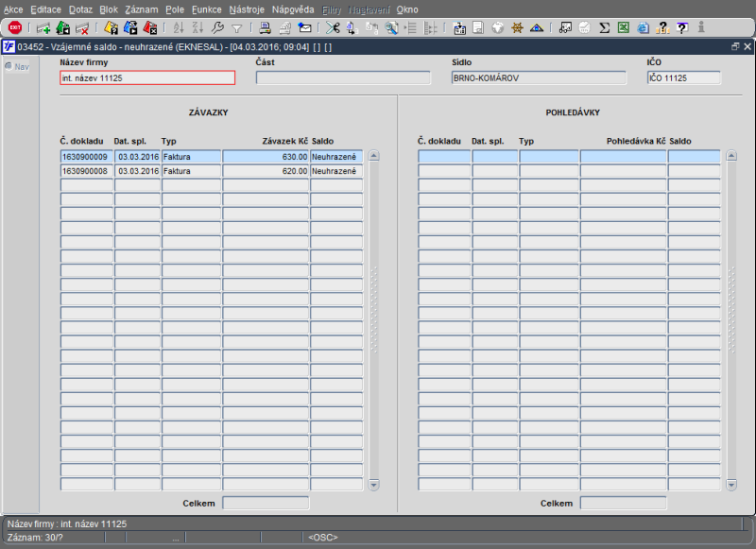Click scroll up arrow of Závazky list
The image size is (756, 549).
pyautogui.click(x=373, y=156)
